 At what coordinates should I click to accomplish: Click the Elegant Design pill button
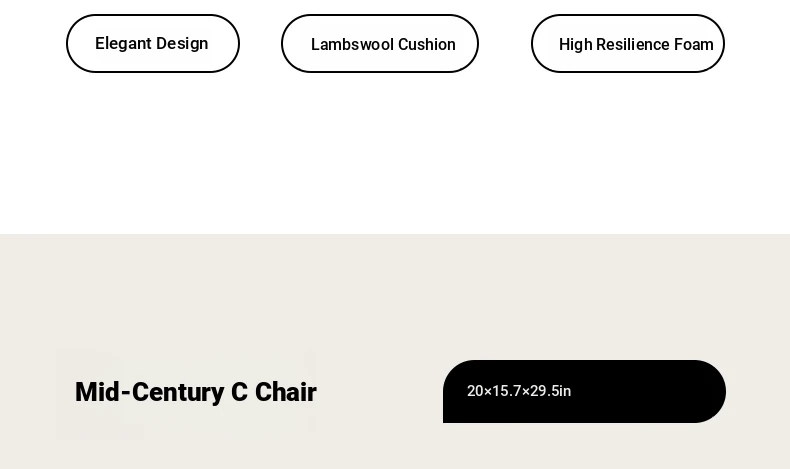(153, 43)
